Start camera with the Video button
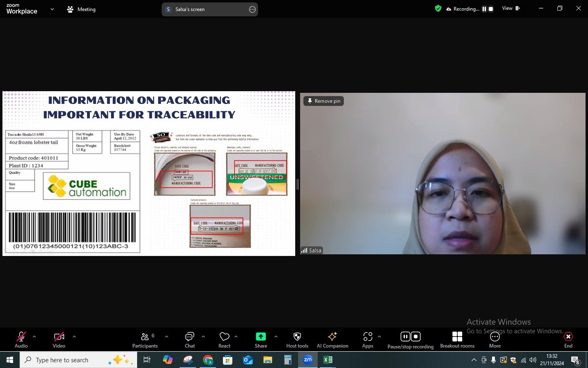Image resolution: width=588 pixels, height=368 pixels. point(59,340)
